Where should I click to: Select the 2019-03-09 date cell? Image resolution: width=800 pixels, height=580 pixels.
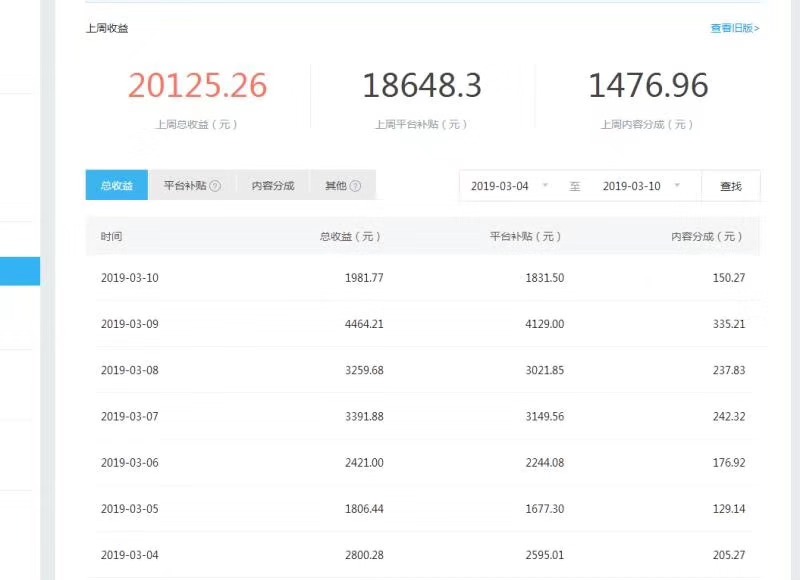[130, 324]
